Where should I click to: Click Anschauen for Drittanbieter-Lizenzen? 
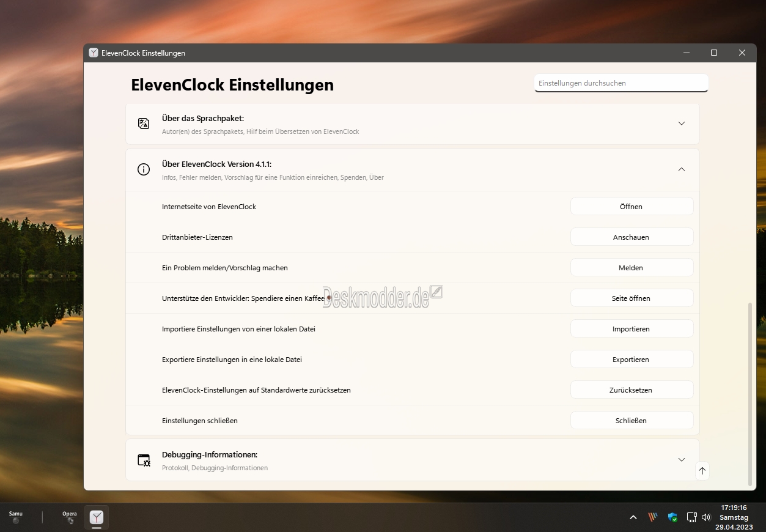click(x=632, y=237)
